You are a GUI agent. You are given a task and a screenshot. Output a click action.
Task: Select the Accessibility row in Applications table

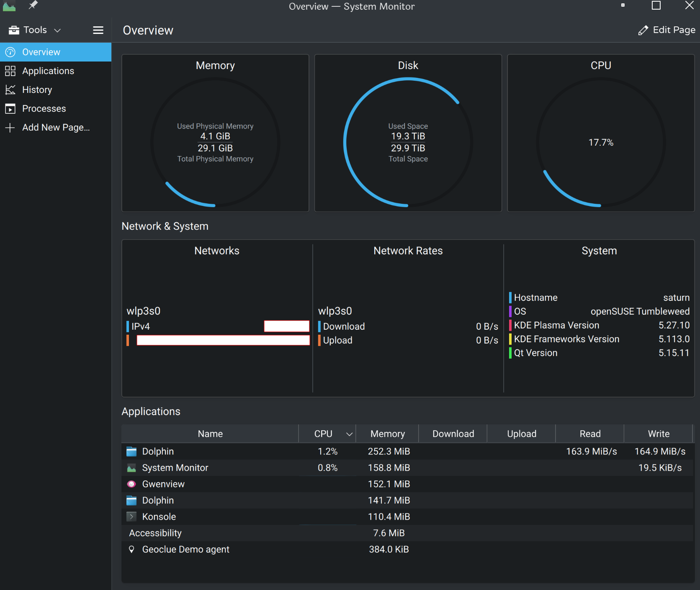407,533
